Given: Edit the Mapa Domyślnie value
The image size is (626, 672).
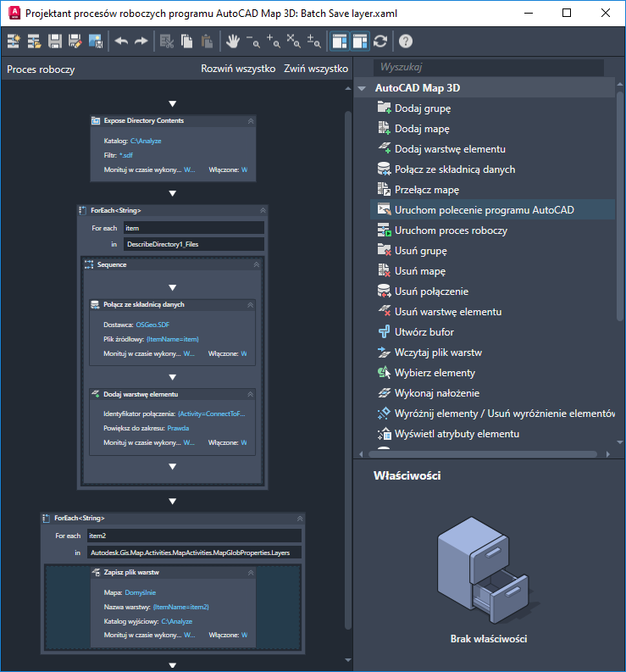Looking at the screenshot, I should click(141, 592).
